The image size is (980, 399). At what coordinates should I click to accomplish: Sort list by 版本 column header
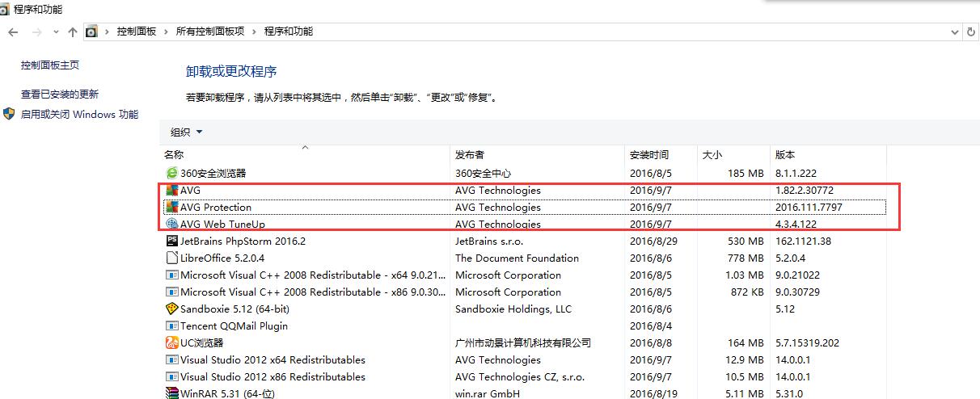828,154
